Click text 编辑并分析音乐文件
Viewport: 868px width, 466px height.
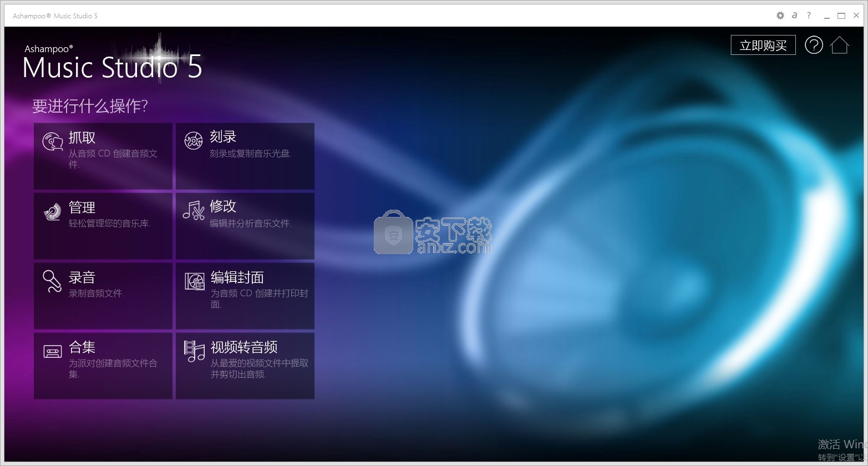pos(251,223)
